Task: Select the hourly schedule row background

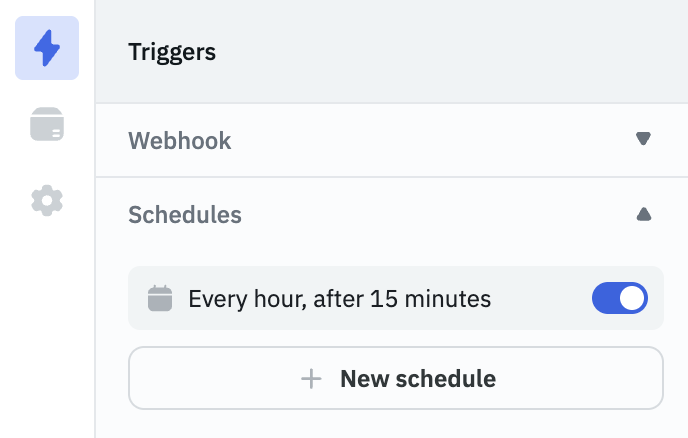Action: pos(540,298)
